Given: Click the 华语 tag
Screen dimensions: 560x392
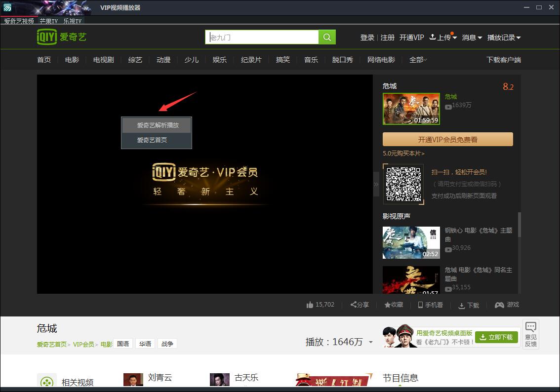Looking at the screenshot, I should (145, 344).
